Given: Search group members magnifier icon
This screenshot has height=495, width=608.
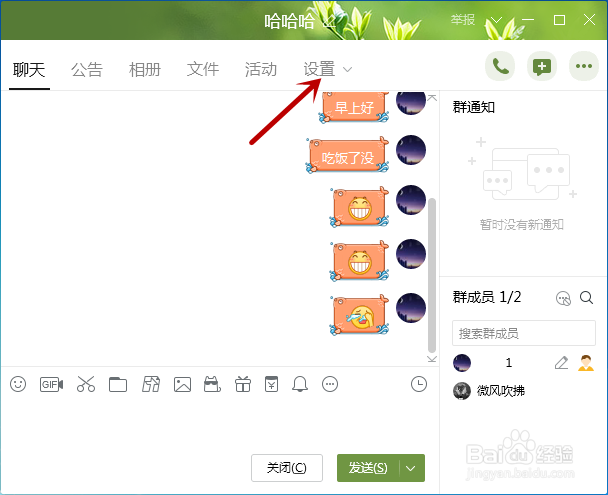Looking at the screenshot, I should [586, 298].
